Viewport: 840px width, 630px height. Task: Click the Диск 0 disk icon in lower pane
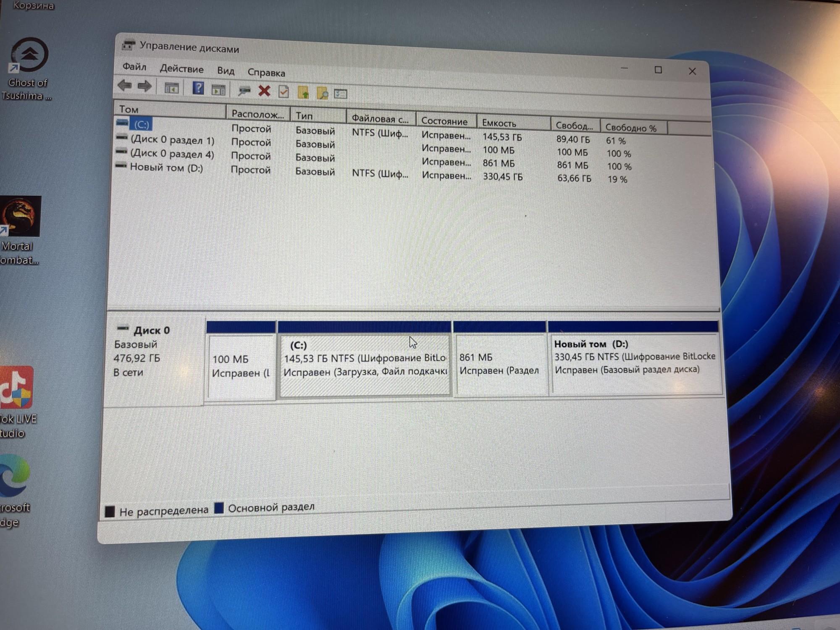(123, 328)
